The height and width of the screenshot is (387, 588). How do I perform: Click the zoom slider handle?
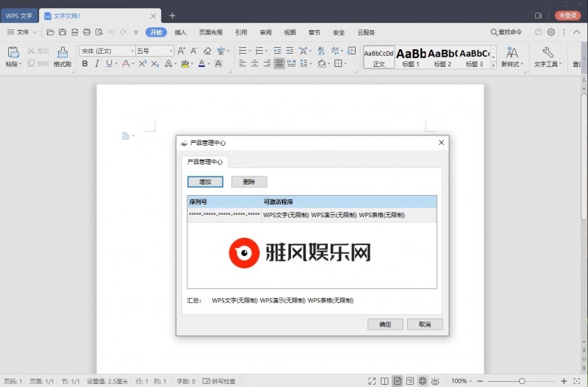click(x=522, y=381)
